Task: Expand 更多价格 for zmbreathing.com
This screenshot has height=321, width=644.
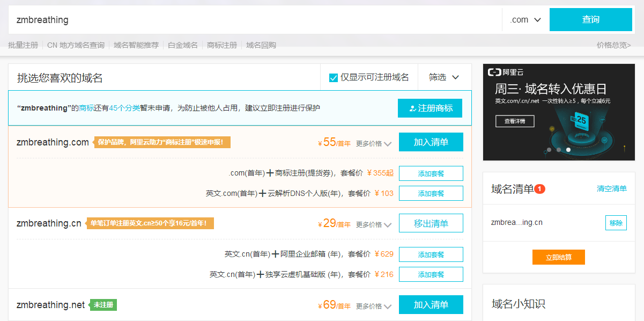Action: pyautogui.click(x=374, y=144)
